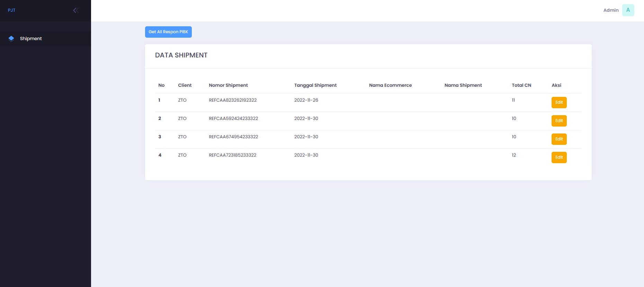
Task: Click the PJT logo link
Action: click(x=12, y=10)
